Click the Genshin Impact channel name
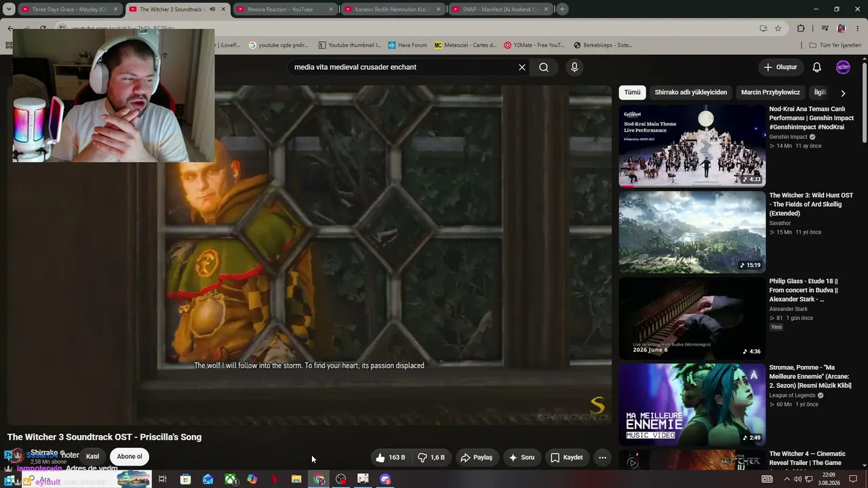868x488 pixels. point(788,137)
